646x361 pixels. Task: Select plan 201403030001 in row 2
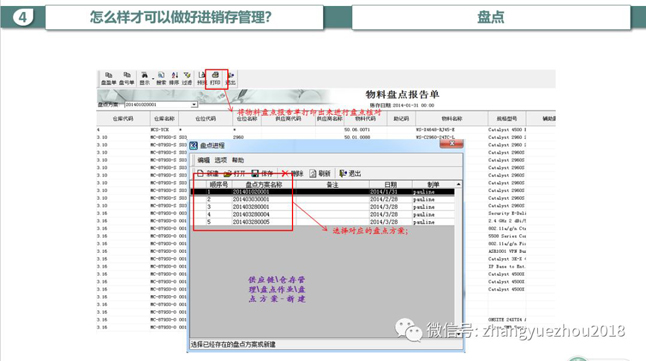pyautogui.click(x=251, y=199)
